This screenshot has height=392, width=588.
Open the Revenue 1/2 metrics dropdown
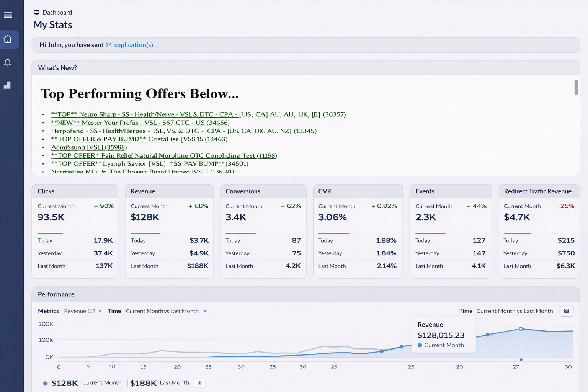(83, 311)
